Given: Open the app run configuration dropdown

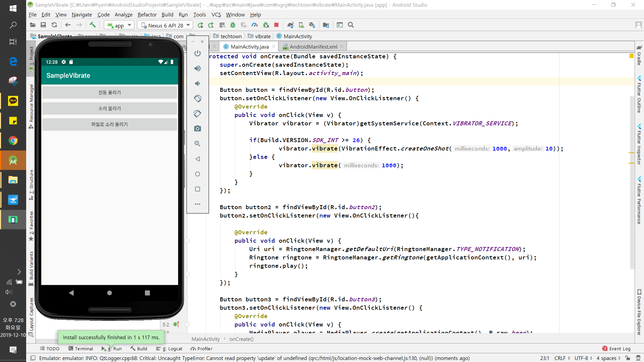Looking at the screenshot, I should click(119, 25).
